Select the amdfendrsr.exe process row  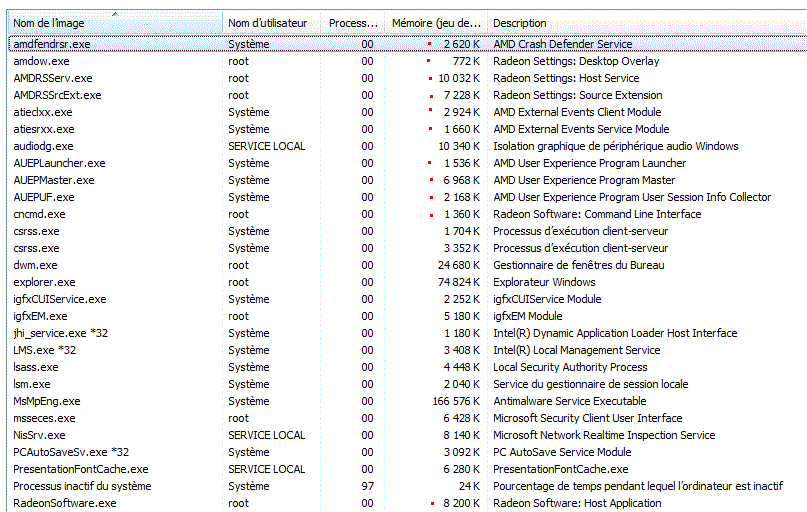(x=408, y=44)
